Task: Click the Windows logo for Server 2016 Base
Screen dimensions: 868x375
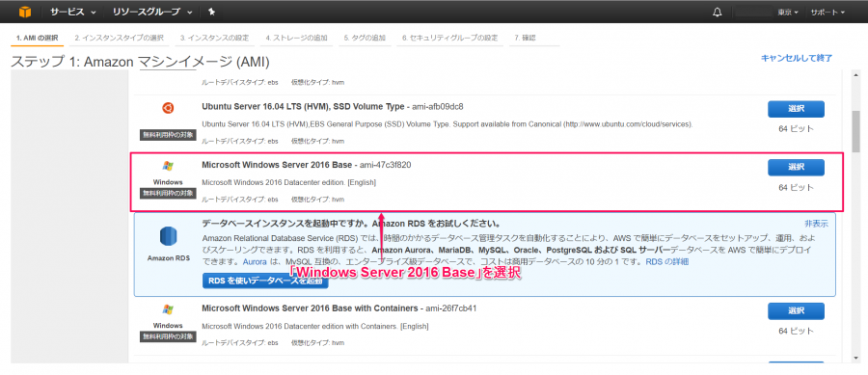Action: coord(168,166)
